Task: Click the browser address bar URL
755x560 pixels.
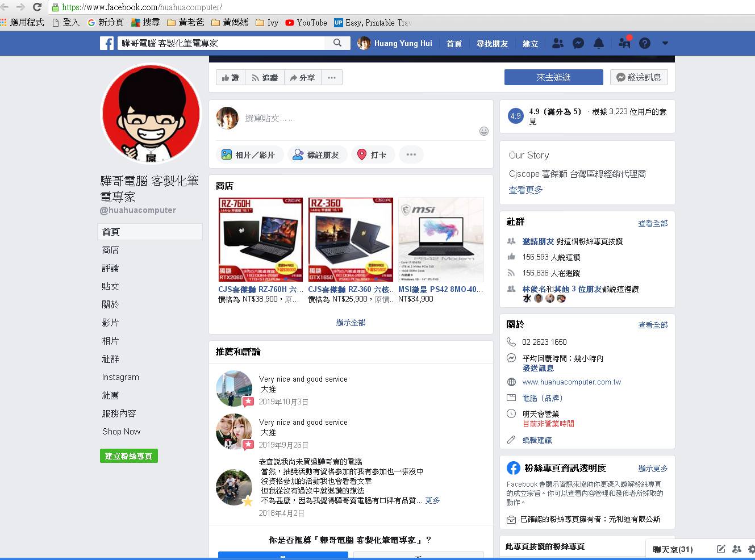Action: coord(142,7)
